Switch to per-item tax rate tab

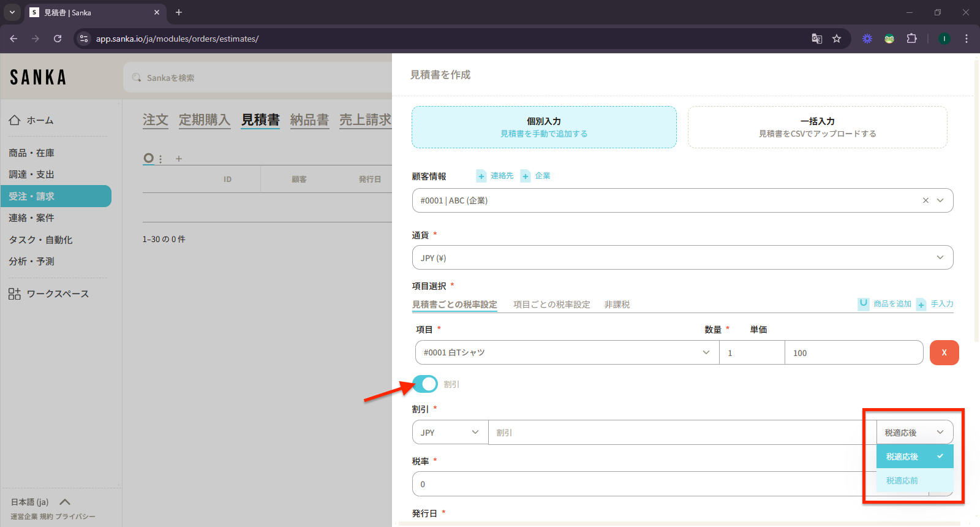(x=551, y=305)
